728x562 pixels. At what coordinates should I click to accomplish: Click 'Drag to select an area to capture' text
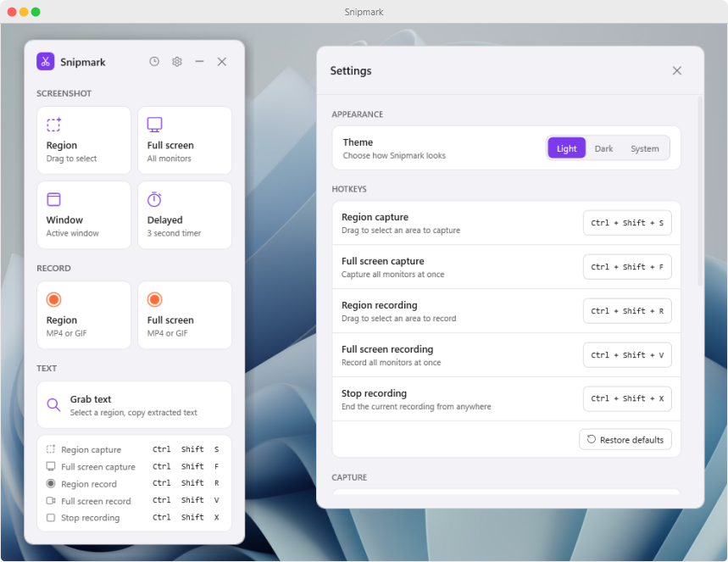[401, 231]
